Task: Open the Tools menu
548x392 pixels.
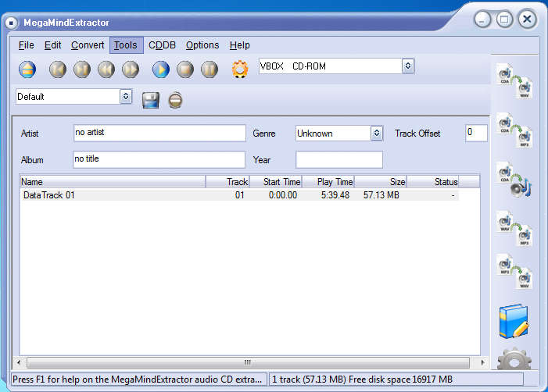Action: [126, 45]
